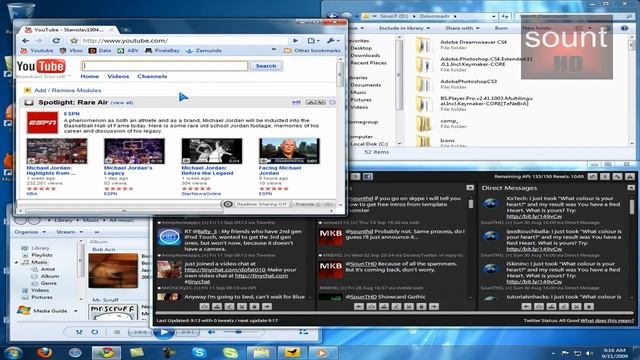
Task: Open a new tab in Chrome
Action: (126, 30)
